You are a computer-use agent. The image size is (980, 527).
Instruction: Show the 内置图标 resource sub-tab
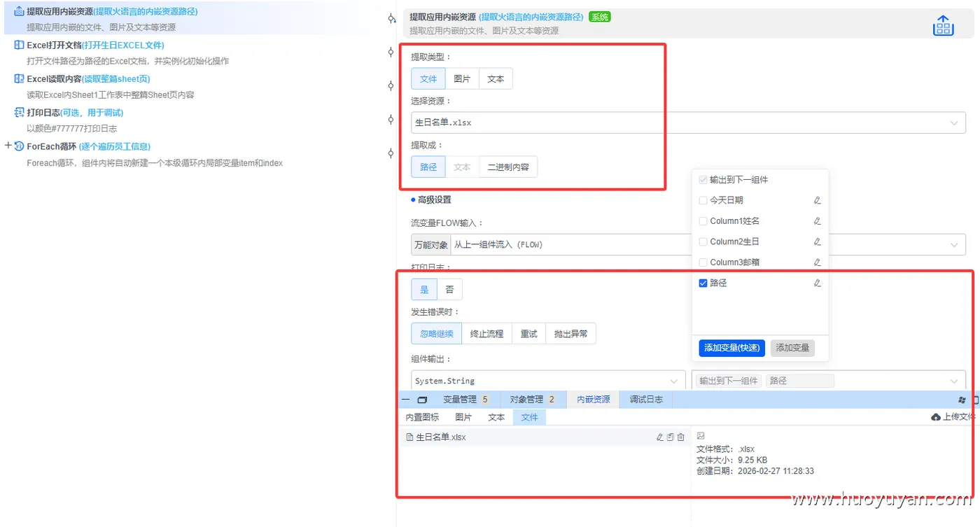422,417
